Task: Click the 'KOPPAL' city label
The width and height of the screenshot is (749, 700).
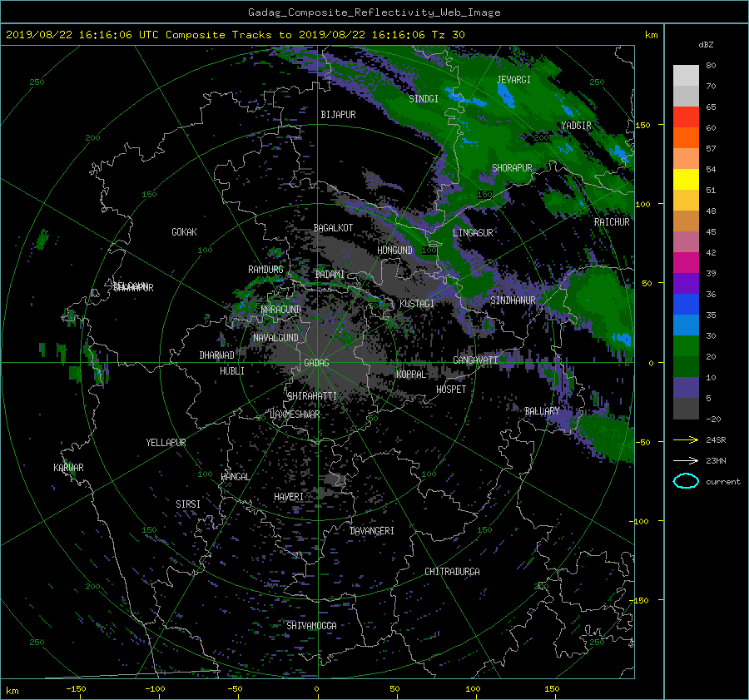Action: (x=411, y=375)
